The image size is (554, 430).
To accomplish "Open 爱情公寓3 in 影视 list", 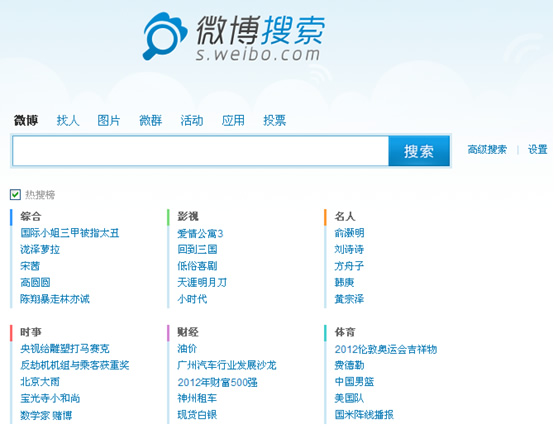I will tap(200, 233).
